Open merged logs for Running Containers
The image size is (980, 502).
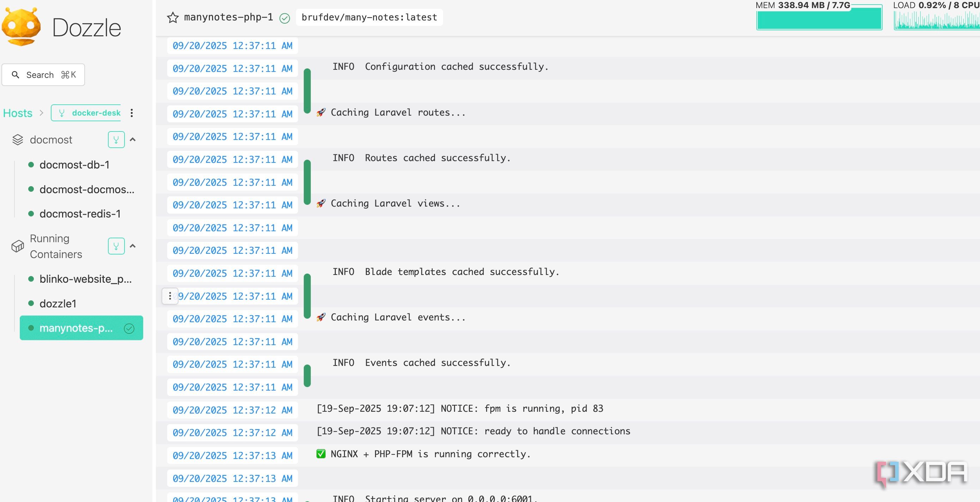click(116, 246)
